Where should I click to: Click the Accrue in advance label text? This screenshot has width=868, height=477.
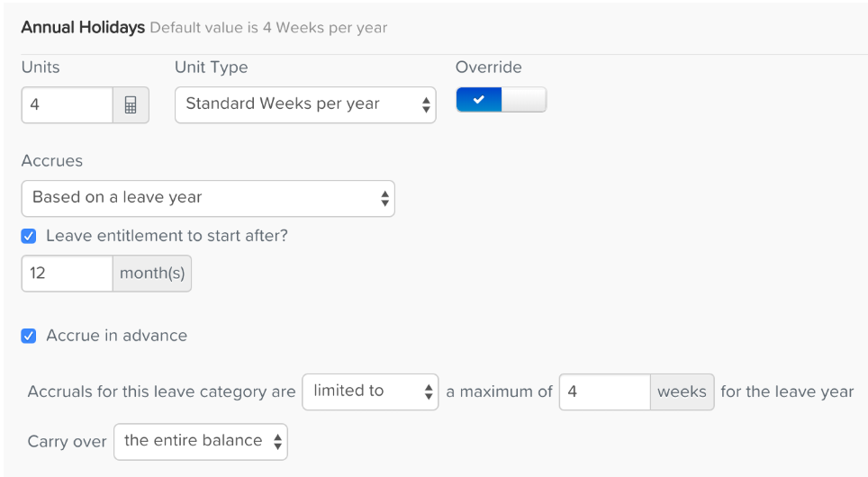click(x=117, y=336)
